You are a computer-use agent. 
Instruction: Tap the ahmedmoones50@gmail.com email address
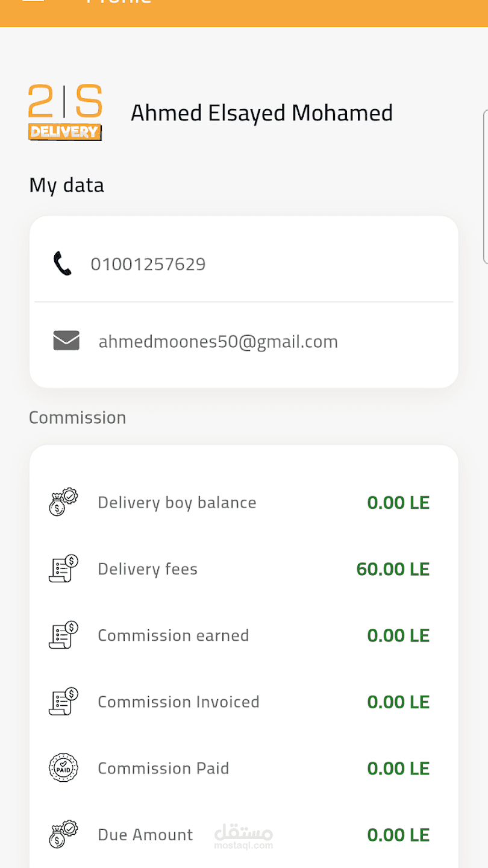pyautogui.click(x=218, y=342)
